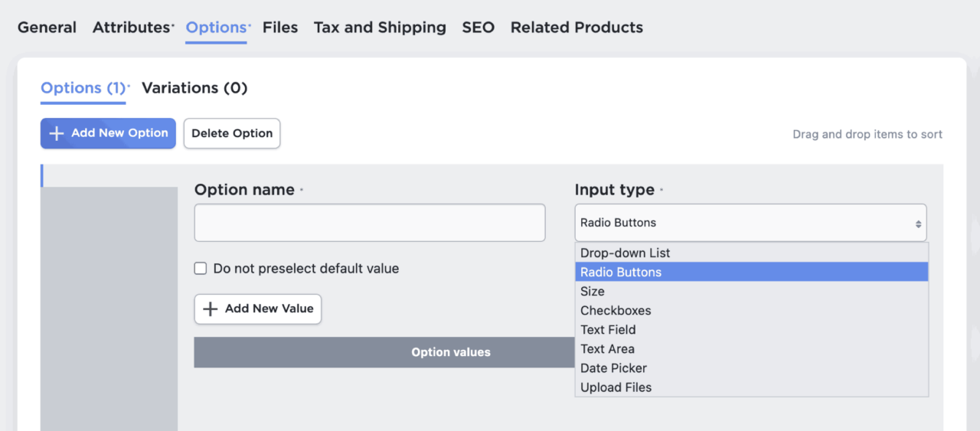
Task: Choose Upload Files input type
Action: [752, 387]
